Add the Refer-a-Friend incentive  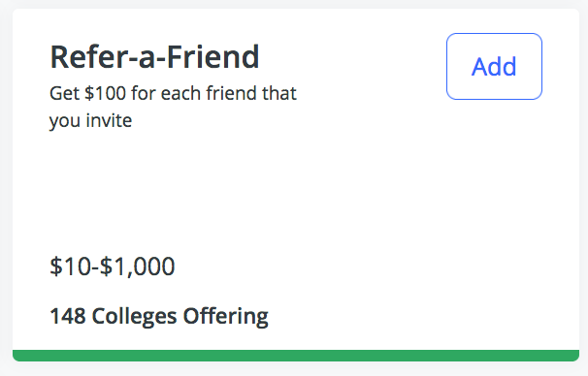coord(494,66)
